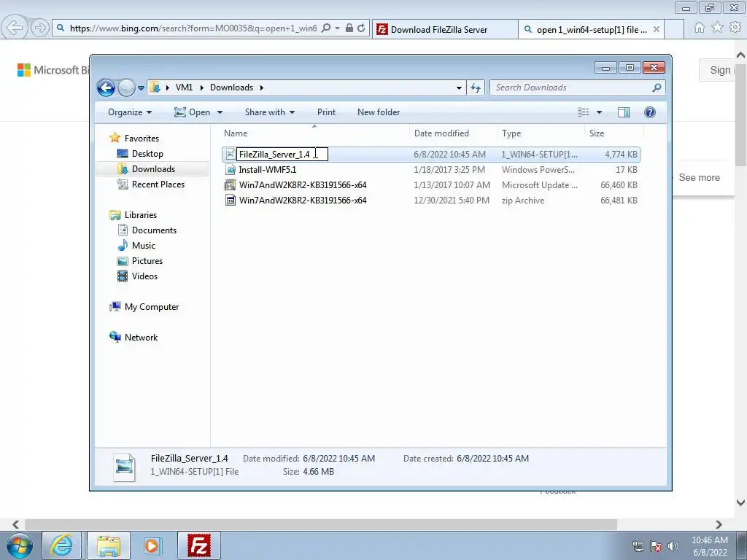Open the Videos library
747x560 pixels.
(144, 276)
